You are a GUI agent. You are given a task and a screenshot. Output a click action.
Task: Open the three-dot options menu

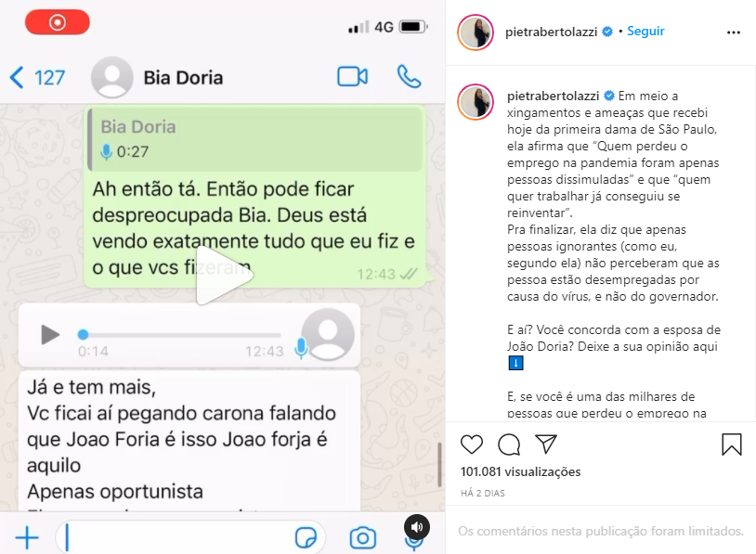coord(734,32)
